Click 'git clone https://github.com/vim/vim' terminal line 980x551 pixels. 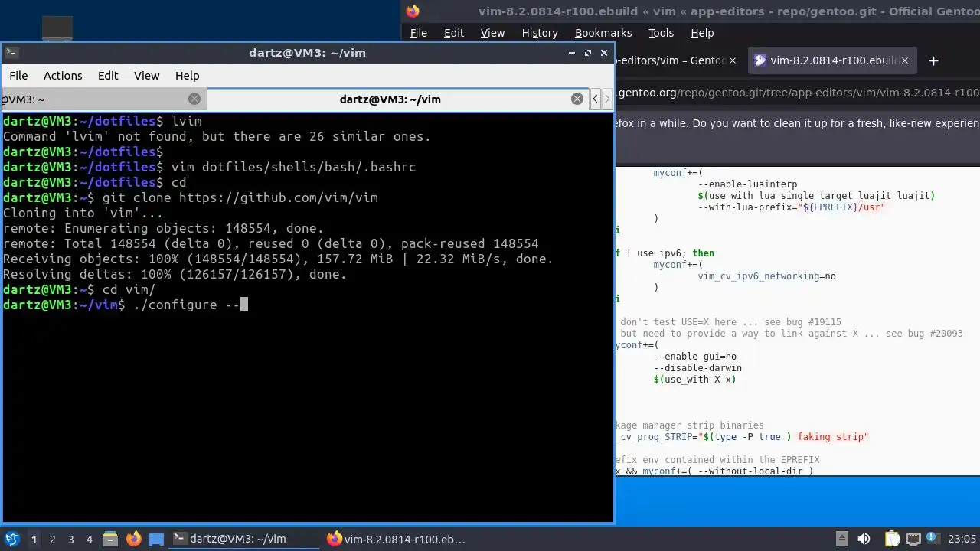[240, 197]
